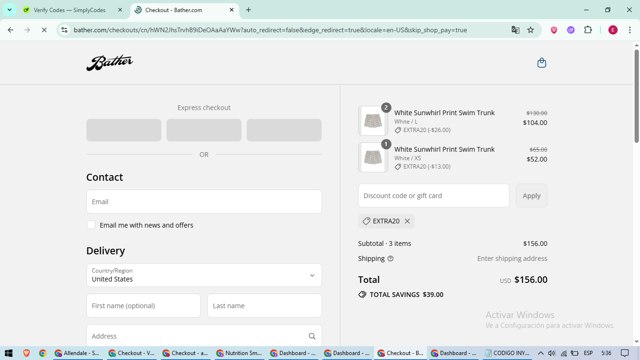Click the browser address bar URL

pyautogui.click(x=270, y=30)
